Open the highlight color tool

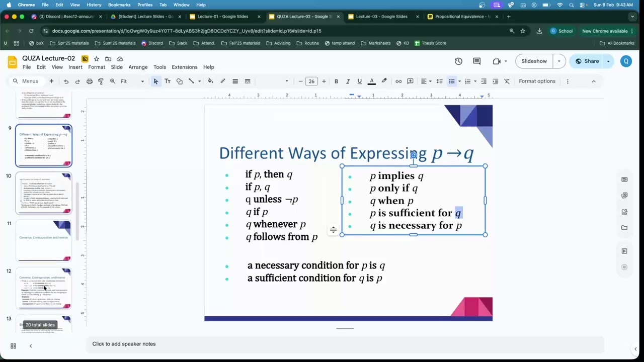tap(384, 81)
